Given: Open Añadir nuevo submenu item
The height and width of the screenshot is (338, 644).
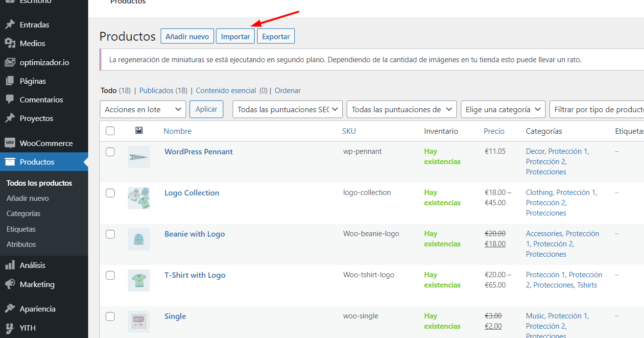Looking at the screenshot, I should tap(27, 198).
